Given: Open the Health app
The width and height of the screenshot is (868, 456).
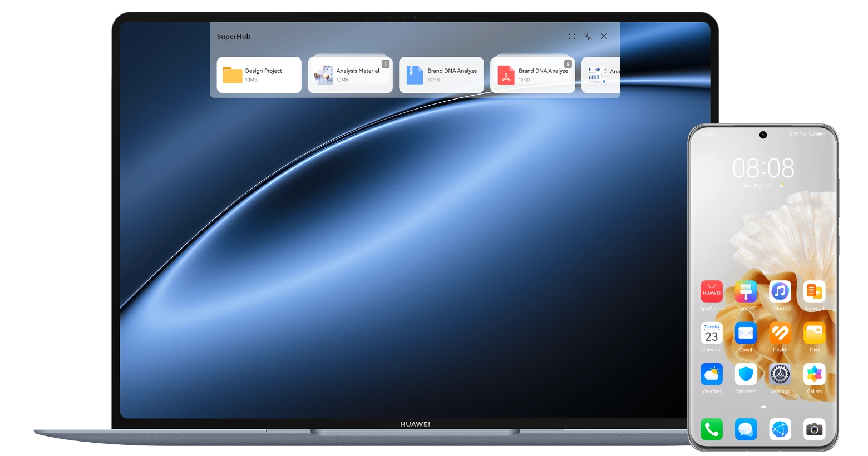Looking at the screenshot, I should tap(780, 333).
